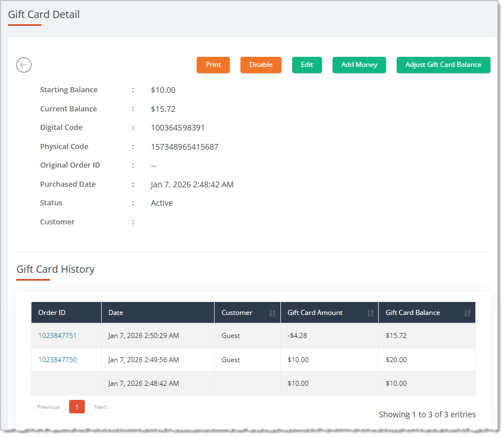Click the back arrow circle icon
This screenshot has width=504, height=437.
(24, 65)
